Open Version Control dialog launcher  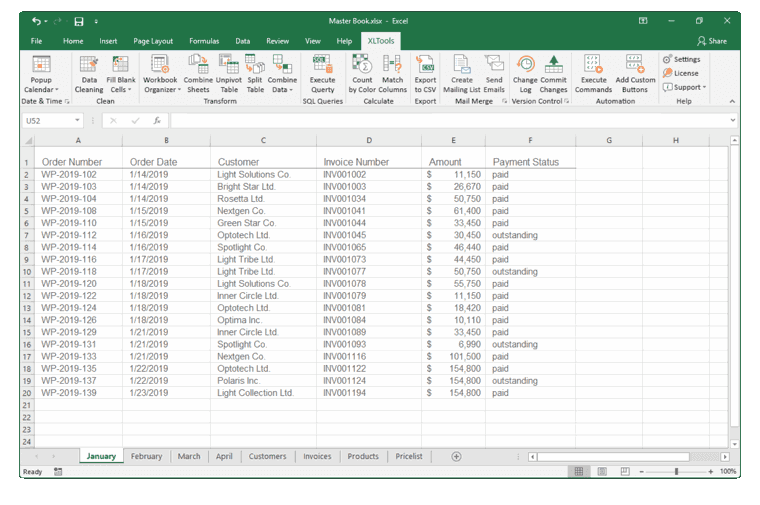pyautogui.click(x=567, y=101)
